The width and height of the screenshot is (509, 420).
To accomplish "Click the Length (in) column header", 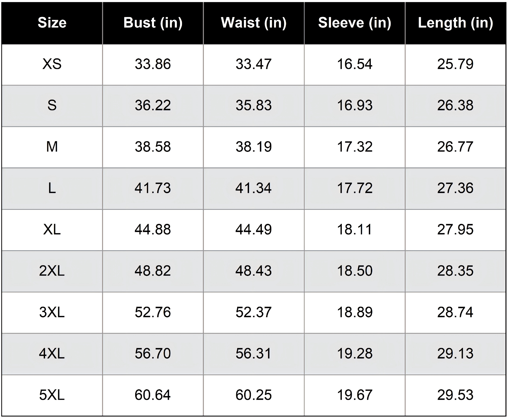I will tap(456, 23).
